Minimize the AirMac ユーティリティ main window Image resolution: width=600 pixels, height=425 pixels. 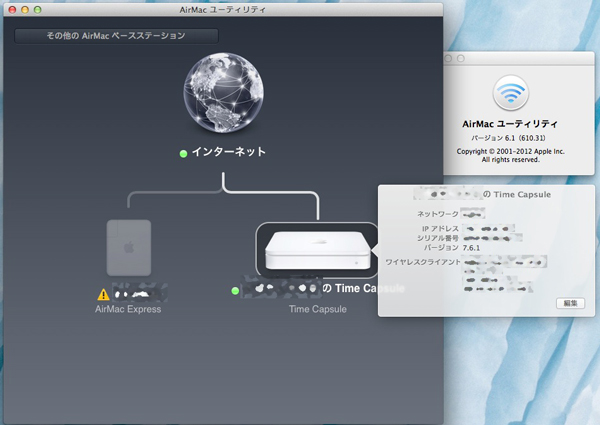pyautogui.click(x=25, y=10)
